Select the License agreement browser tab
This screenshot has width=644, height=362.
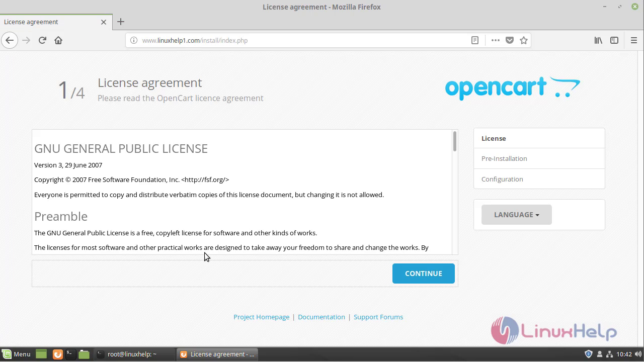(x=55, y=22)
